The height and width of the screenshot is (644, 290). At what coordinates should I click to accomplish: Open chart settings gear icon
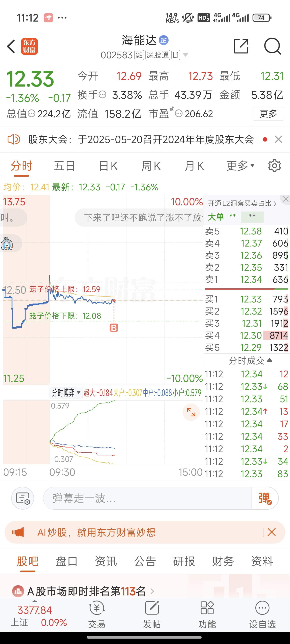[274, 166]
